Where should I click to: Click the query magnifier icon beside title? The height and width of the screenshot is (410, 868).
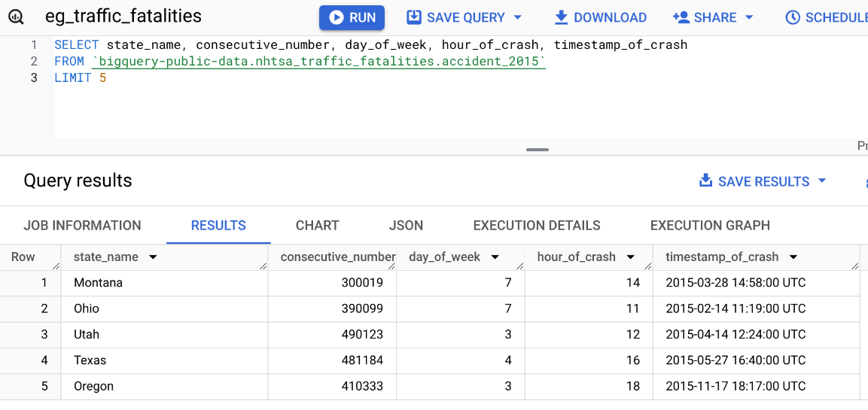pyautogui.click(x=16, y=17)
